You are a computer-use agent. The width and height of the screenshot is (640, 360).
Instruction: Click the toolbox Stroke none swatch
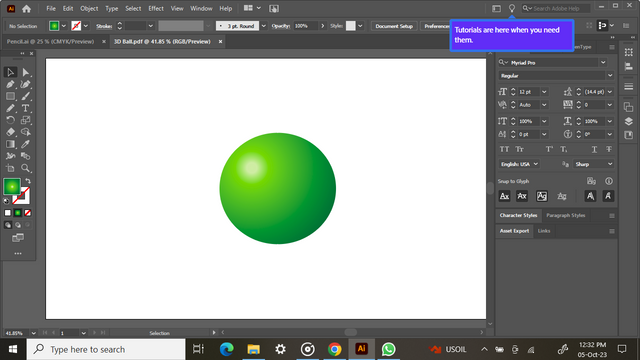click(x=23, y=198)
